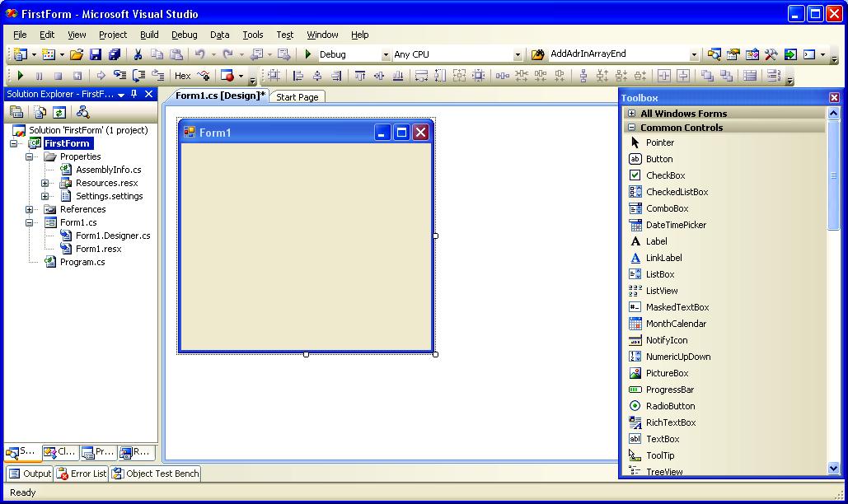Click the Start Page toolbar icon
This screenshot has width=848, height=504.
(790, 54)
